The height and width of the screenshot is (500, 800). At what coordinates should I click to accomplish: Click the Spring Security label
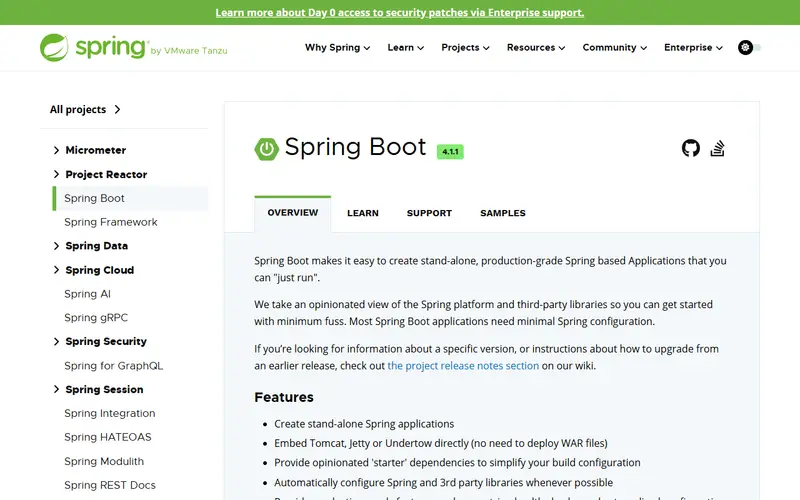[x=106, y=341]
